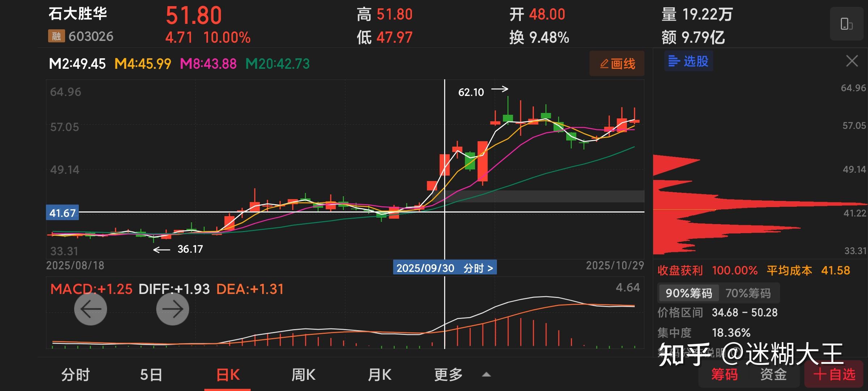868x391 pixels.
Task: Switch to the 月K tab
Action: [379, 375]
